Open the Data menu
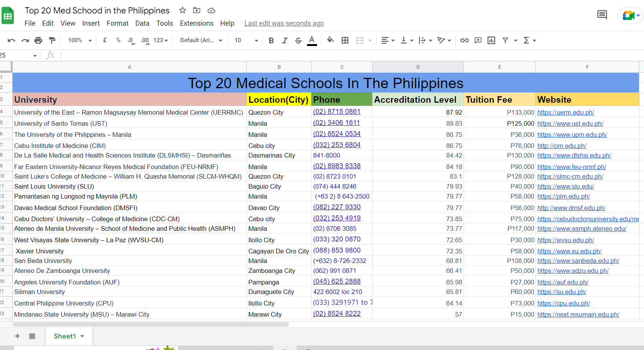This screenshot has width=644, height=350. tap(142, 23)
